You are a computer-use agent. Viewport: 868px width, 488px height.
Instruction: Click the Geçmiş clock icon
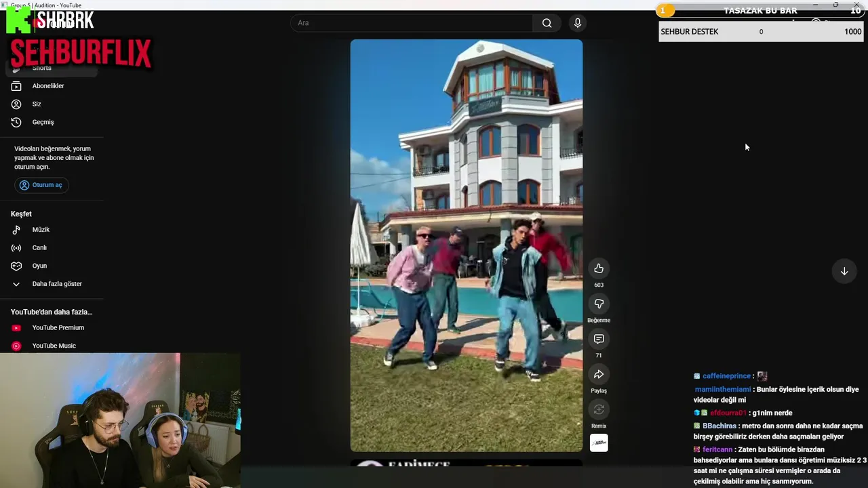tap(16, 122)
